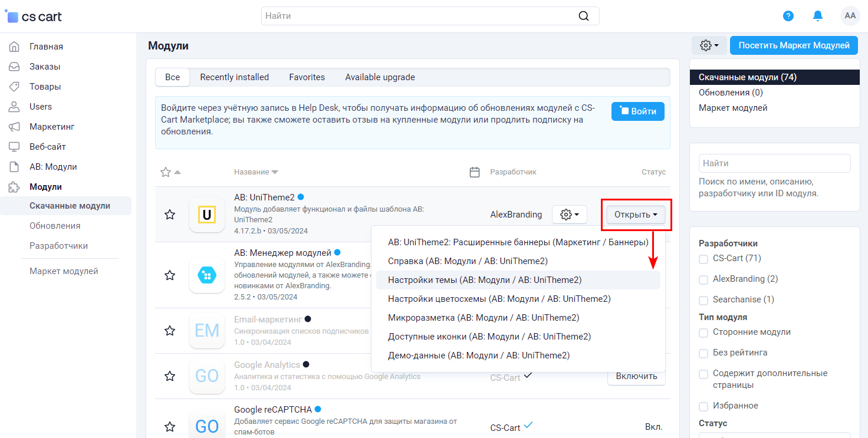Click the AB: UniTheme2 module logo
The width and height of the screenshot is (868, 438).
tap(206, 215)
